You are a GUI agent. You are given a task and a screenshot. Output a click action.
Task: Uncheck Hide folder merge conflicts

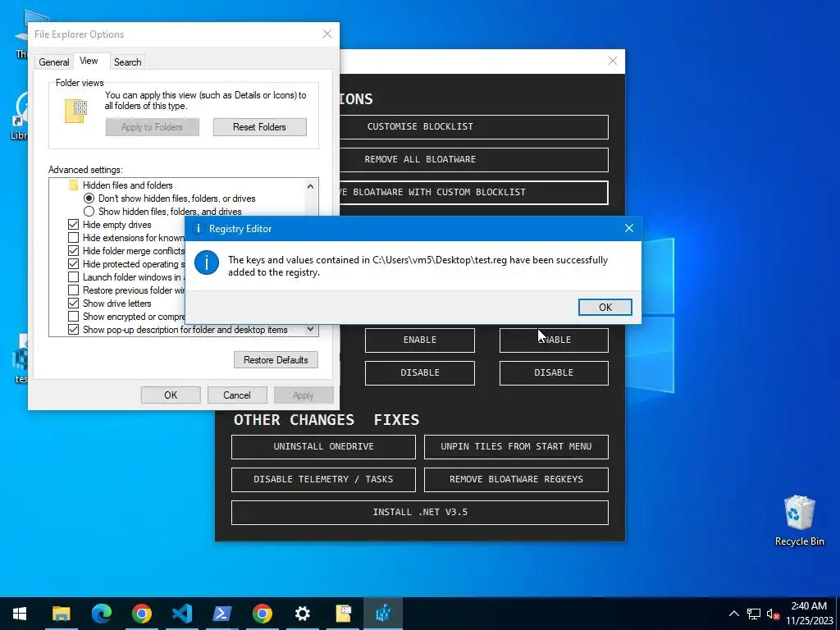73,251
